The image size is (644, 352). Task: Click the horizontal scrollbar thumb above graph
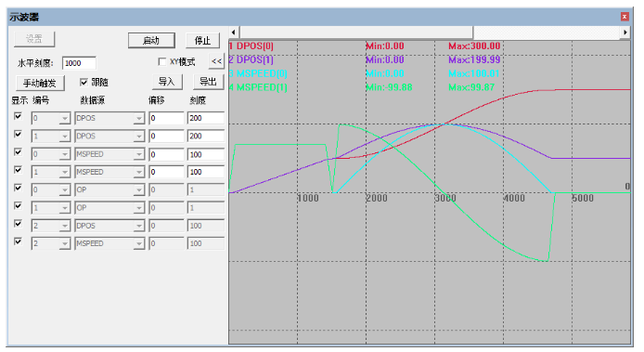point(356,33)
